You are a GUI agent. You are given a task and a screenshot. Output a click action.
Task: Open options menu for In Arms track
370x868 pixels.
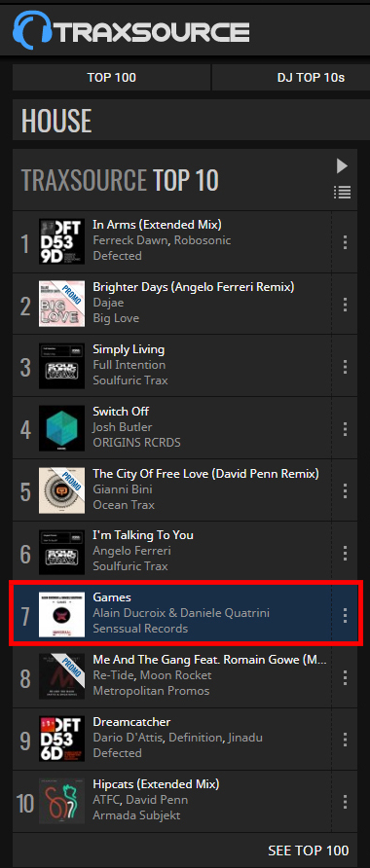pyautogui.click(x=345, y=242)
